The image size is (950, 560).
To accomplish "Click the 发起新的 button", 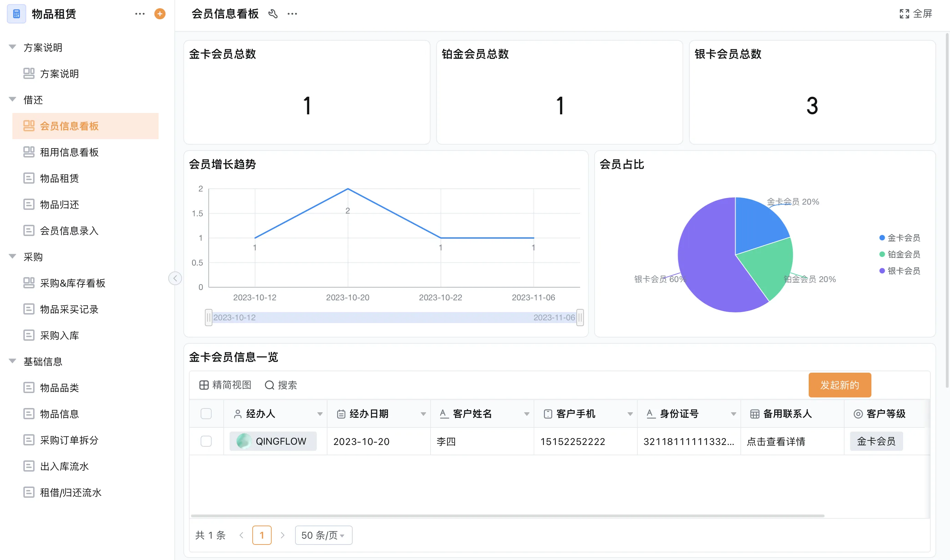I will 839,385.
